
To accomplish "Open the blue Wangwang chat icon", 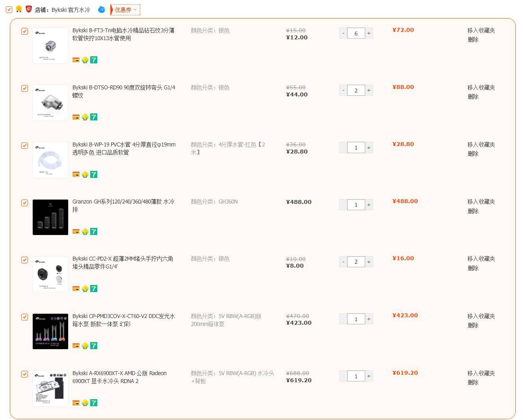I will click(x=102, y=9).
